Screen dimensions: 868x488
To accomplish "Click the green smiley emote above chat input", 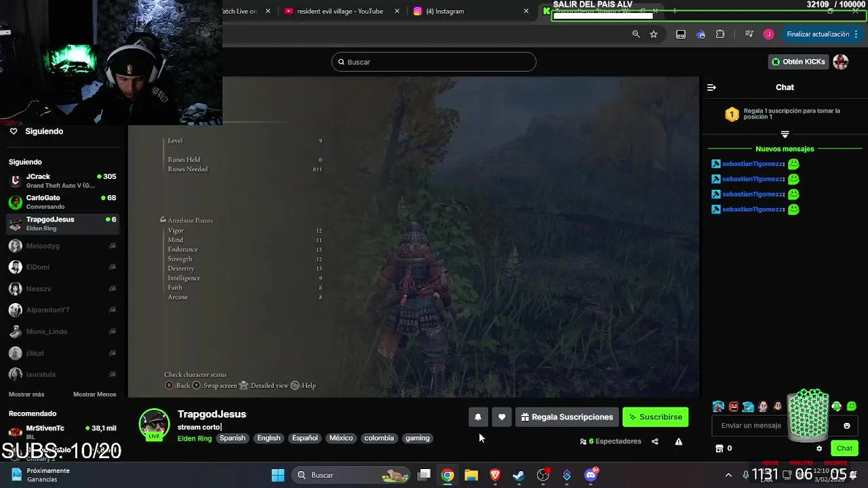I will coord(851,407).
